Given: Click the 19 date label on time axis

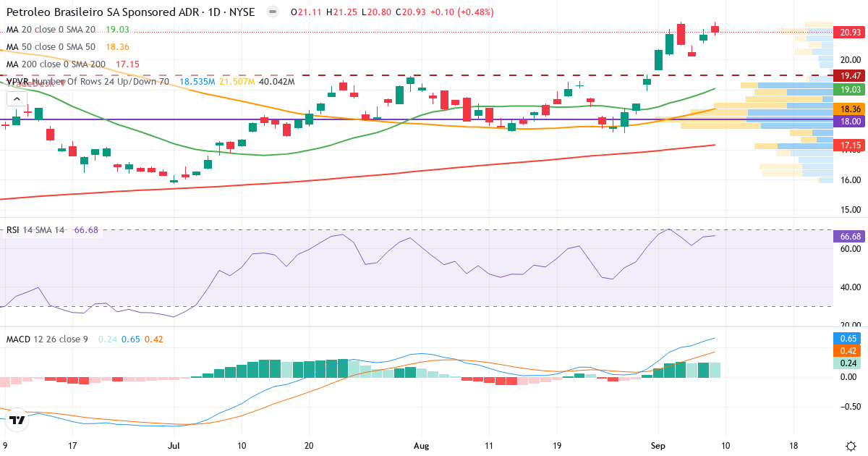Looking at the screenshot, I should [x=556, y=446].
